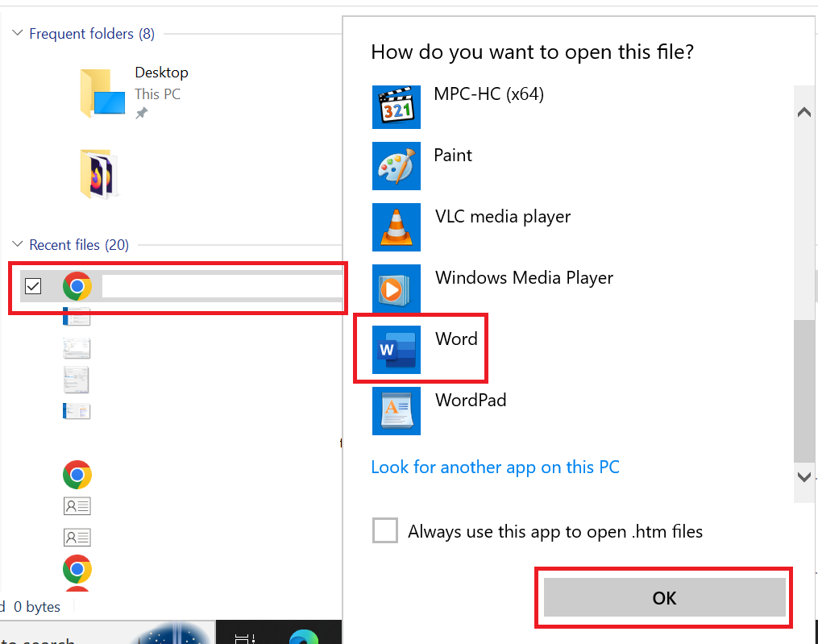Image resolution: width=818 pixels, height=644 pixels.
Task: Click the app list scroll up arrow
Action: pos(804,112)
